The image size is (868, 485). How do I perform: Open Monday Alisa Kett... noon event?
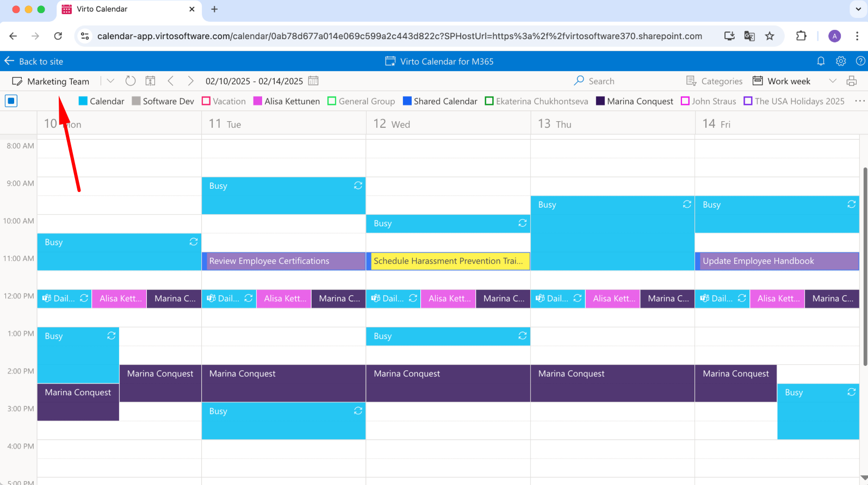(119, 299)
